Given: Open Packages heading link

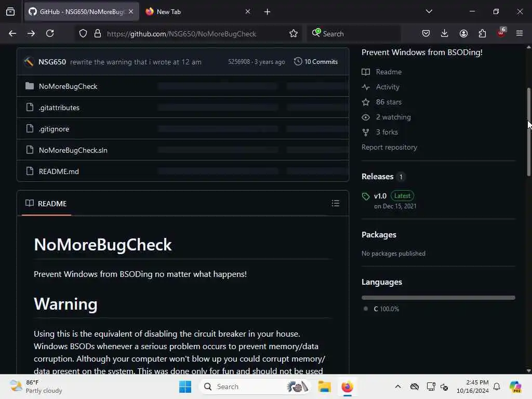Looking at the screenshot, I should click(379, 235).
